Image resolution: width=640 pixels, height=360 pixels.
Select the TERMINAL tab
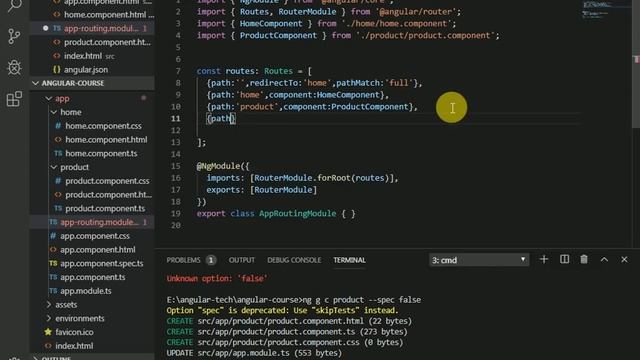point(349,260)
